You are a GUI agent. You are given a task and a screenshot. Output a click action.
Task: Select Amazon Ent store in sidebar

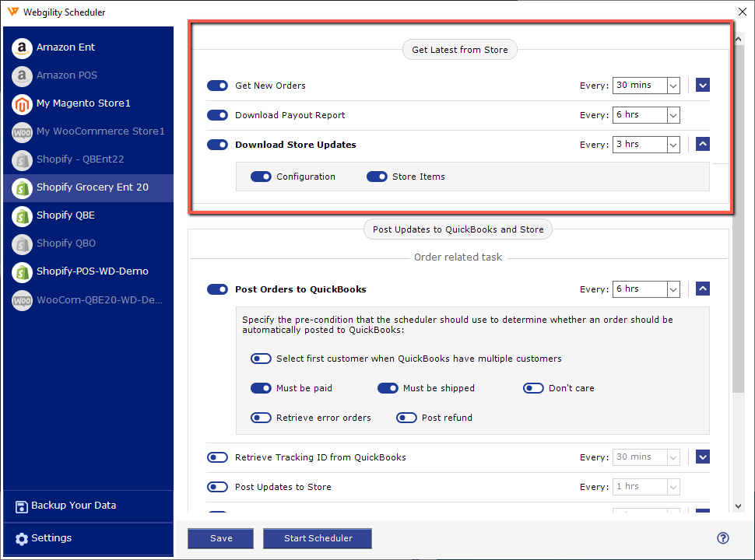[x=88, y=47]
